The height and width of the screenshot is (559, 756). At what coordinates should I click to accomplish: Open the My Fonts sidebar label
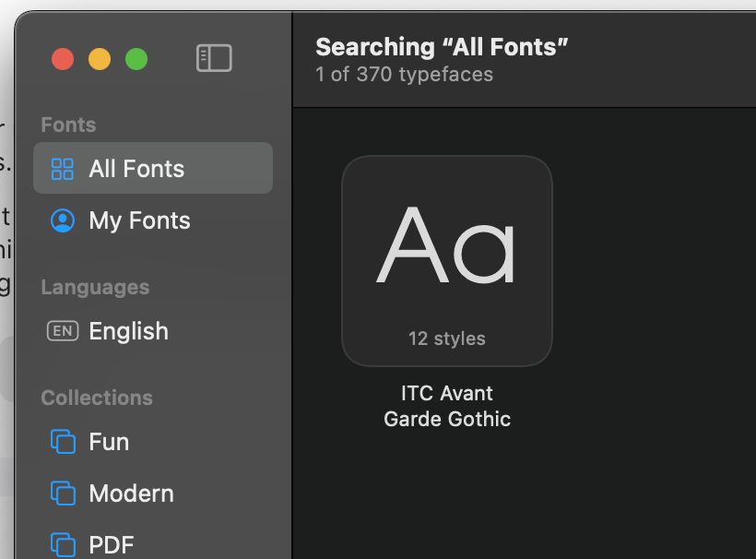pos(139,220)
